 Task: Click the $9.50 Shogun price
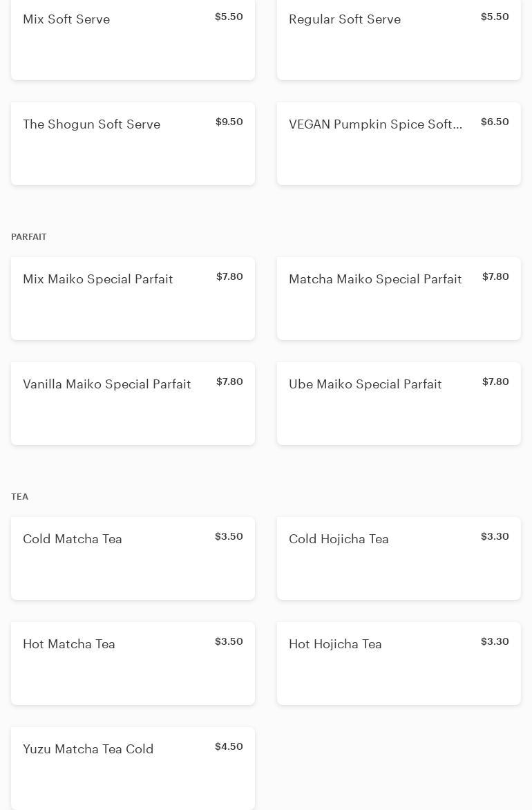click(x=229, y=122)
